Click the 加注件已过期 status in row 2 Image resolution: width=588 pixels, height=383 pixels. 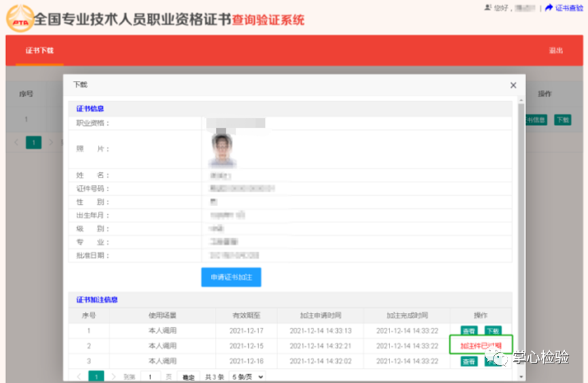[x=481, y=346]
